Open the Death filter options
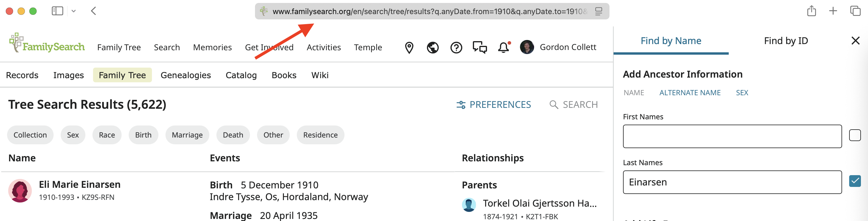The height and width of the screenshot is (221, 868). pos(233,135)
